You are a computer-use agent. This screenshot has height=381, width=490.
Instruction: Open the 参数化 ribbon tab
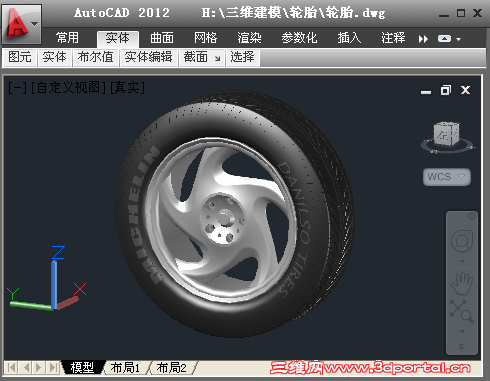299,38
